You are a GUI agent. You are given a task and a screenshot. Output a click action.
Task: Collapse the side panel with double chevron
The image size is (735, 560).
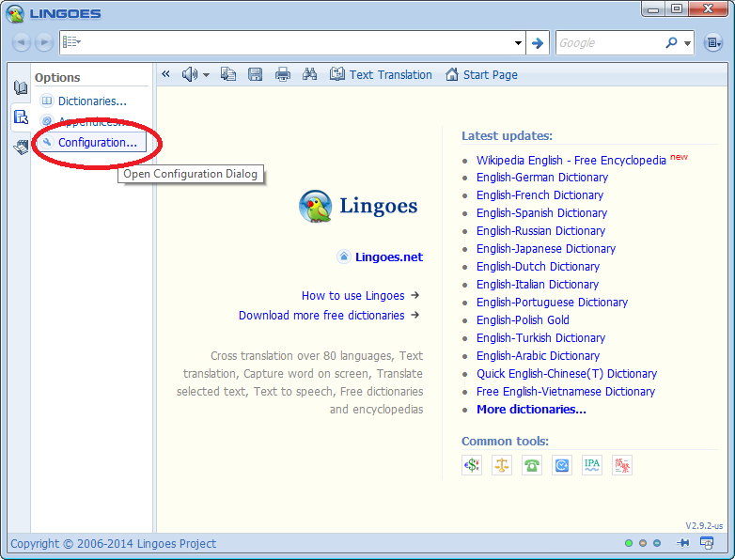tap(165, 74)
